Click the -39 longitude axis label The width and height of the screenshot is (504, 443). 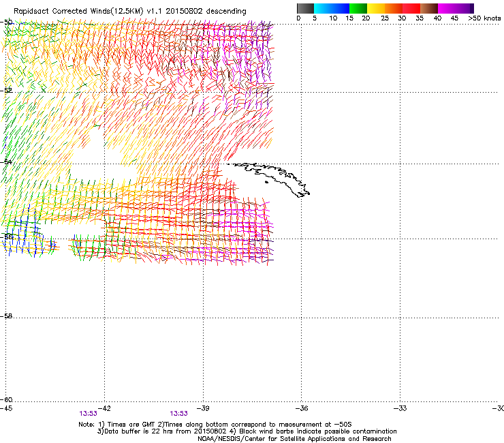coord(203,408)
